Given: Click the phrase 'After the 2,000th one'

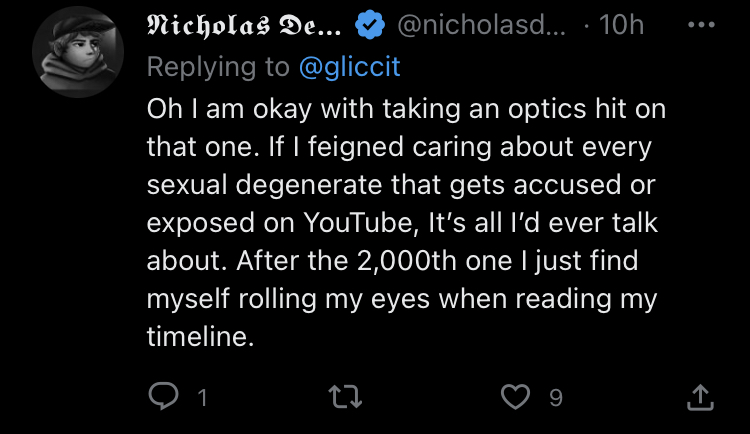Looking at the screenshot, I should [x=374, y=261].
